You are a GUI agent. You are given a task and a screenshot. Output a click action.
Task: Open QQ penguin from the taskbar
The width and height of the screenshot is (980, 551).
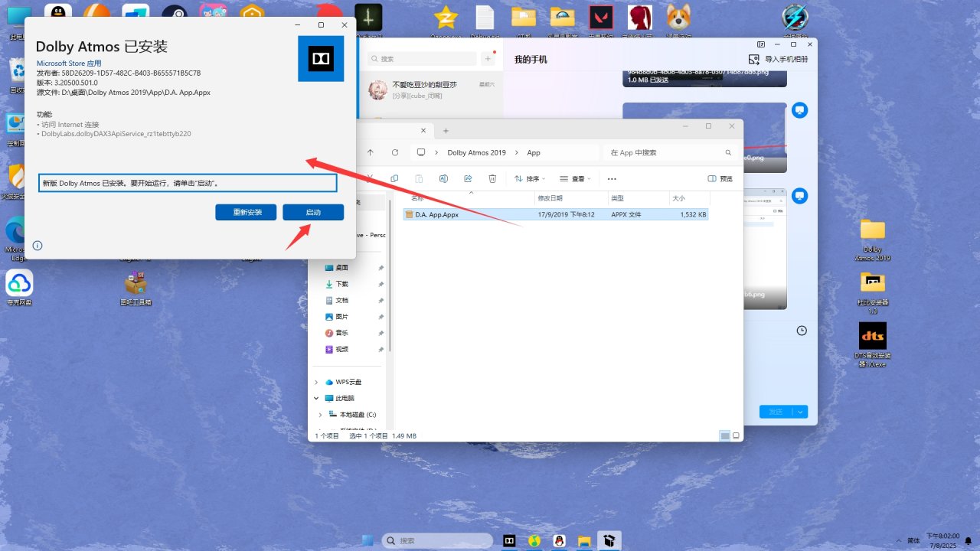pos(560,541)
